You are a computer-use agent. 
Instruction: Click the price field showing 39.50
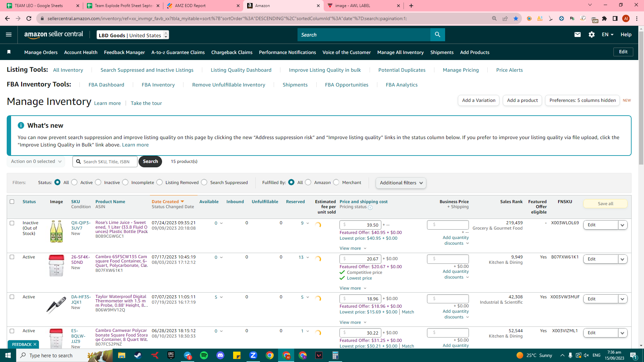pos(360,225)
